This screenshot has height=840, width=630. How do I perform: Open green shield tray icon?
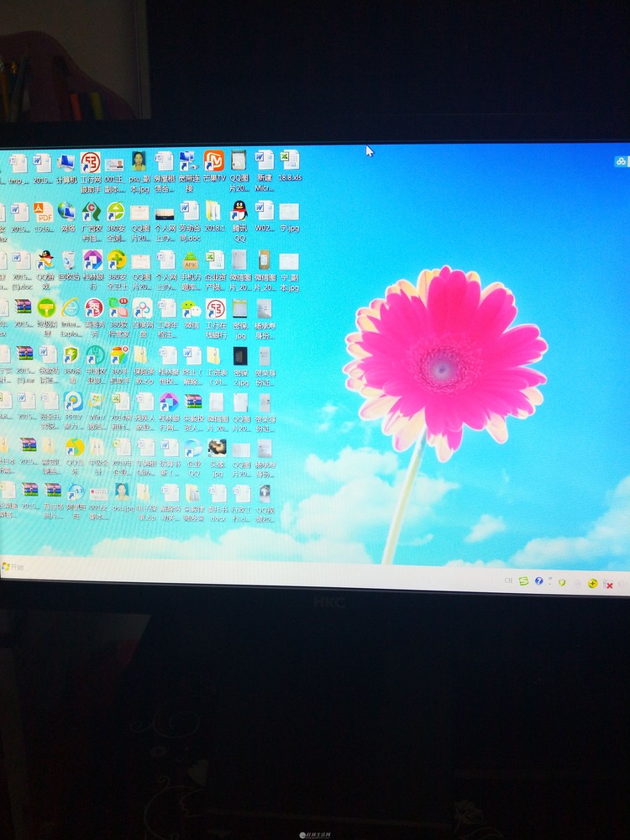562,582
